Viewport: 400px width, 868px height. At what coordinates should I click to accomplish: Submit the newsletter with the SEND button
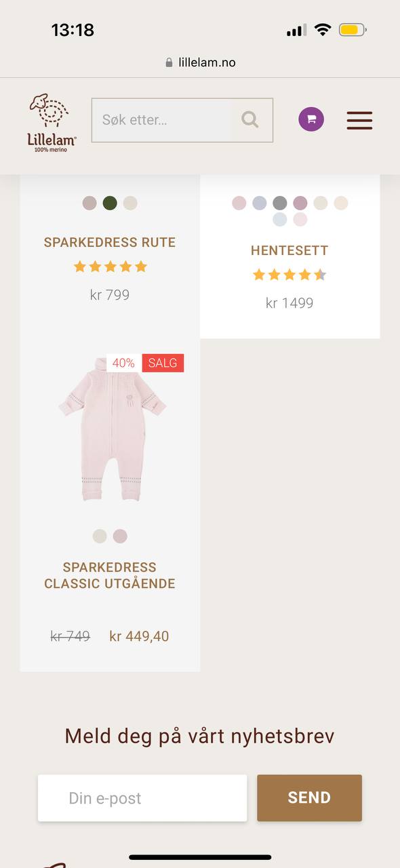coord(309,797)
